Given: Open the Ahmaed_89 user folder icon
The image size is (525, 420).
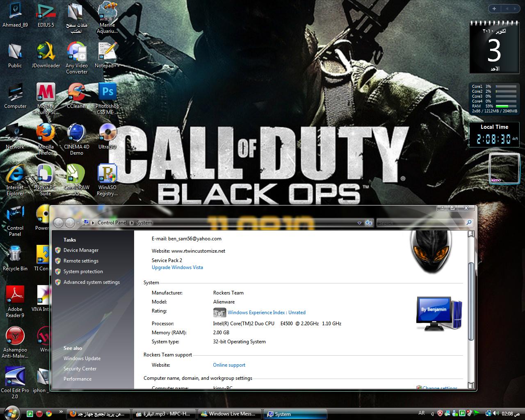Looking at the screenshot, I should [15, 15].
